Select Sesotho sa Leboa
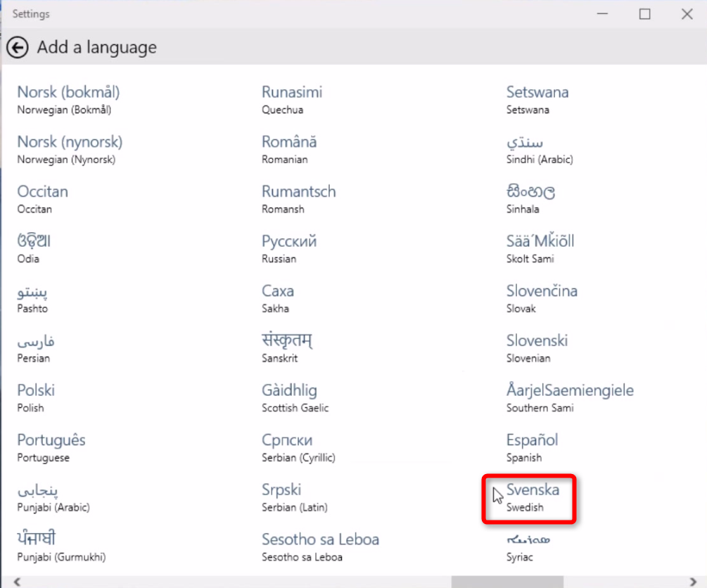 (x=321, y=547)
